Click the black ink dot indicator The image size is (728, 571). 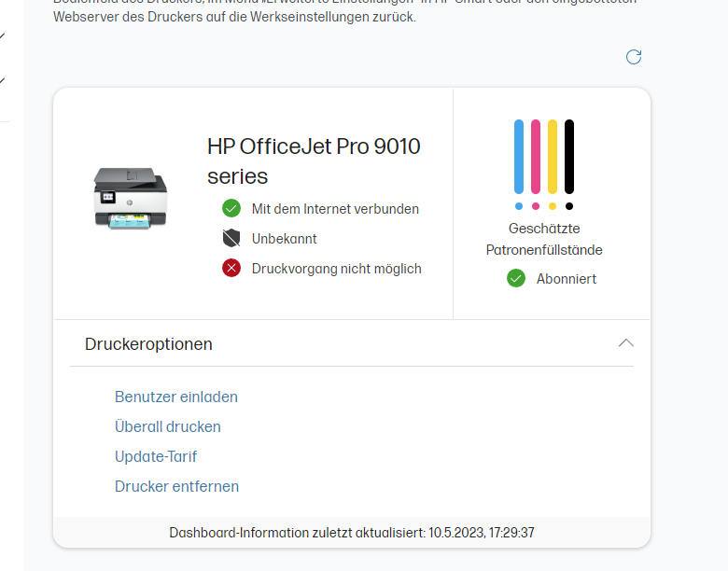pos(569,206)
